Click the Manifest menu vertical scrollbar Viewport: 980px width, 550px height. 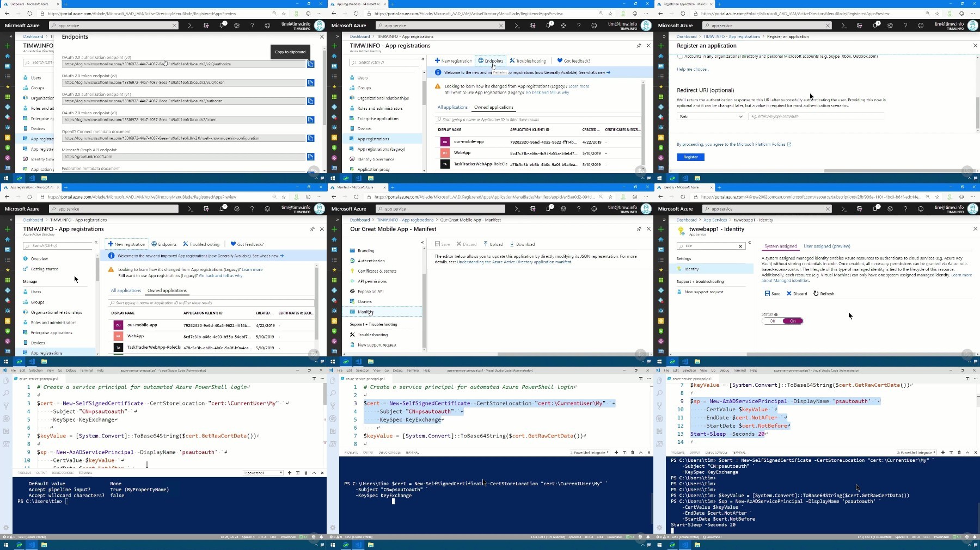pos(424,310)
